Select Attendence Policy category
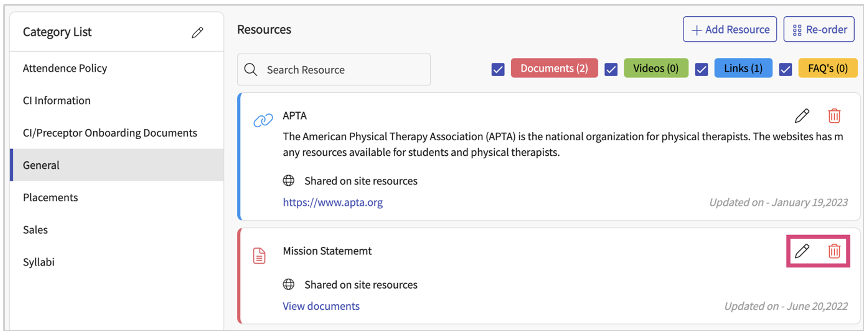 (65, 68)
